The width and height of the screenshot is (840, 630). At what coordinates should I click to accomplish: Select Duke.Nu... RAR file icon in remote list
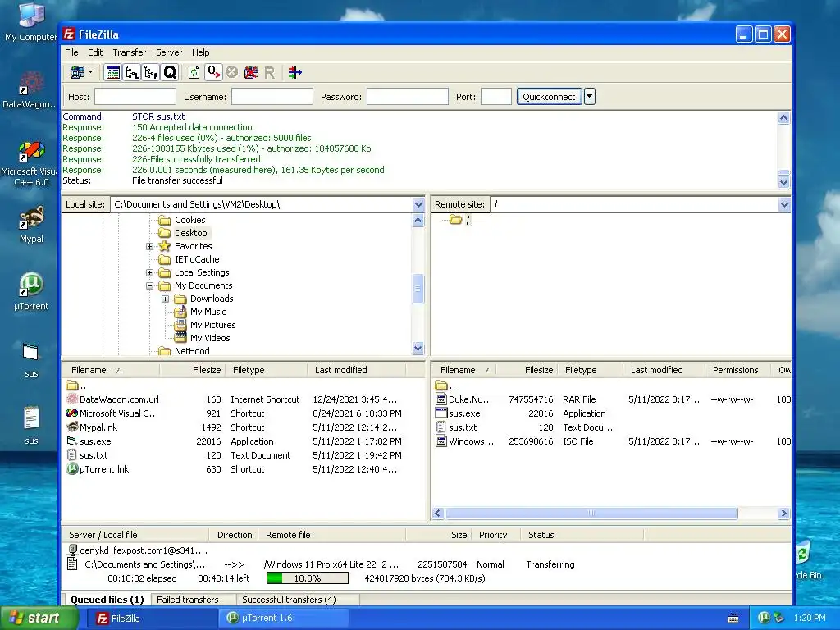pos(441,399)
